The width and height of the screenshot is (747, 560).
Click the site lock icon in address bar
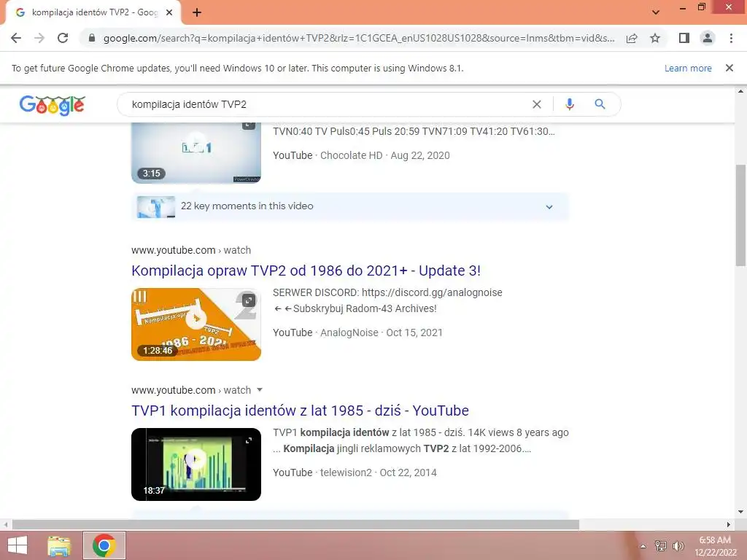pos(92,38)
